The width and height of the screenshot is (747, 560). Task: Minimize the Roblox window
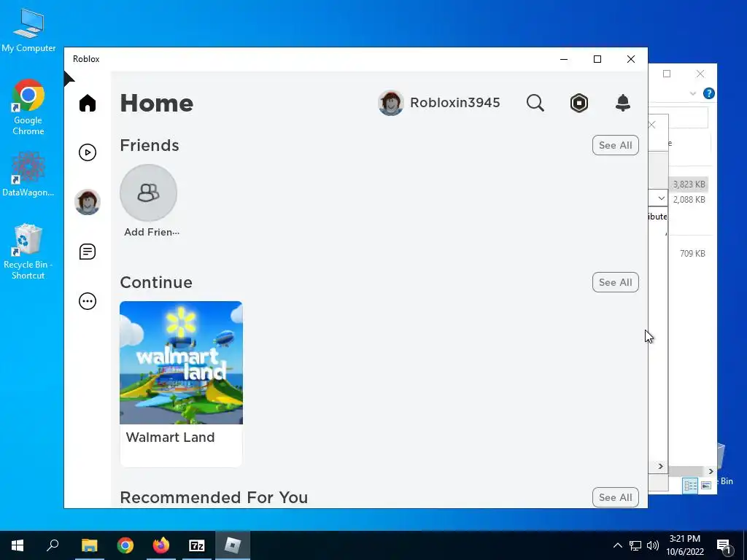tap(564, 59)
